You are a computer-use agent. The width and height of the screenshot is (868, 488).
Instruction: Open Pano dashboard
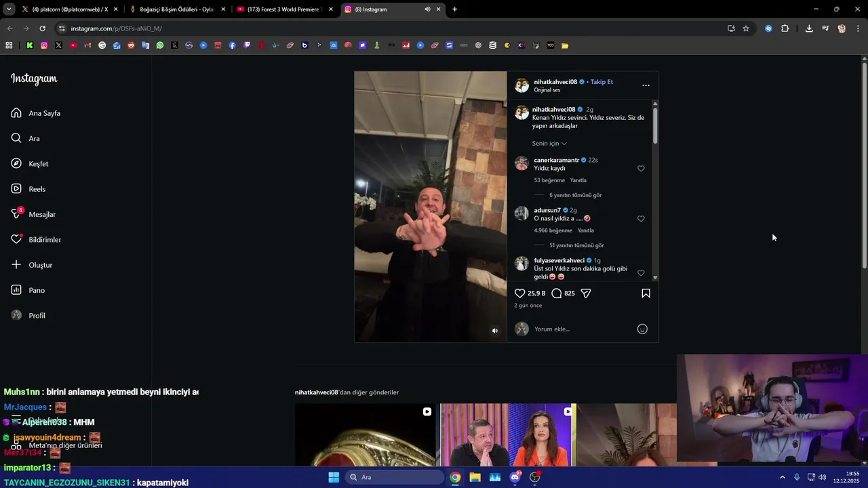click(x=28, y=290)
